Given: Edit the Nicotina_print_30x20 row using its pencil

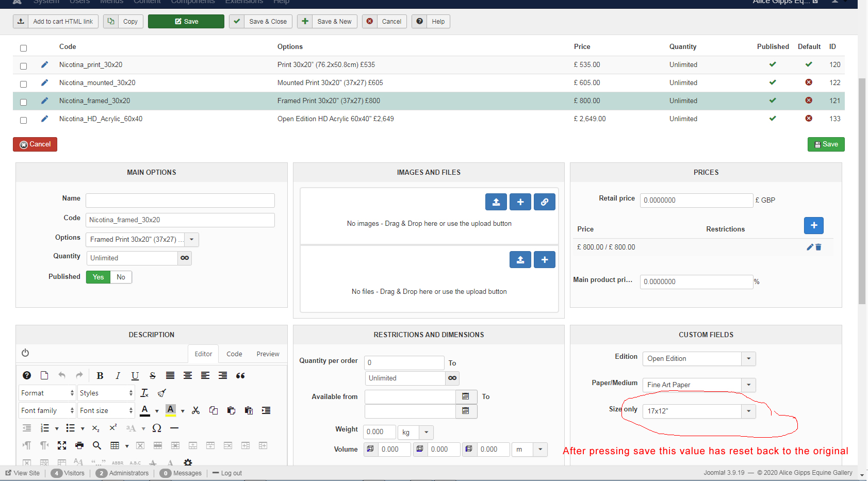Looking at the screenshot, I should pos(44,64).
